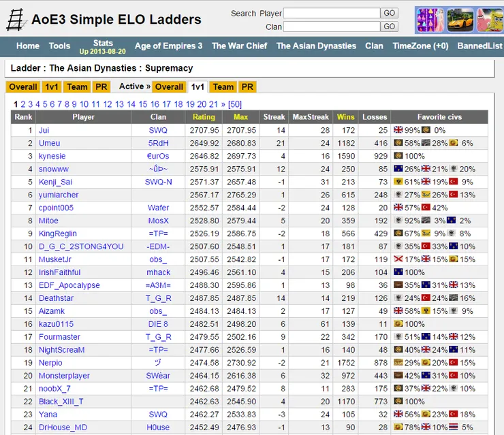Screen dimensions: 504x435
Task: Open player D_G_C_2STONG4YOU's profile
Action: [81, 246]
